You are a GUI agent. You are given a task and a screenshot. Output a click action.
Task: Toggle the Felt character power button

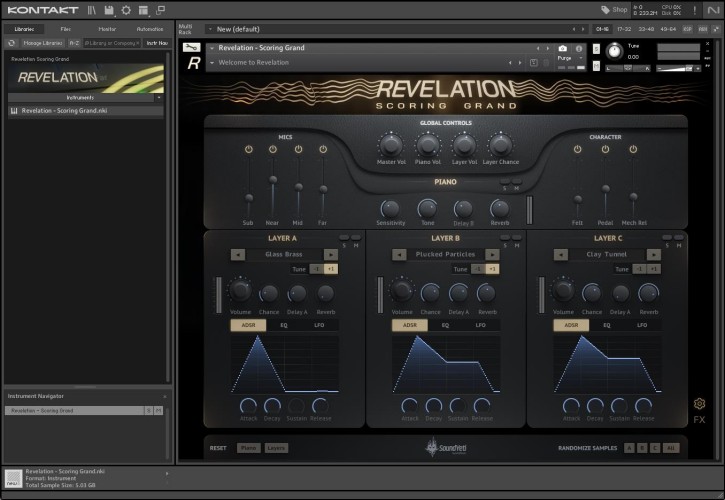pos(577,149)
